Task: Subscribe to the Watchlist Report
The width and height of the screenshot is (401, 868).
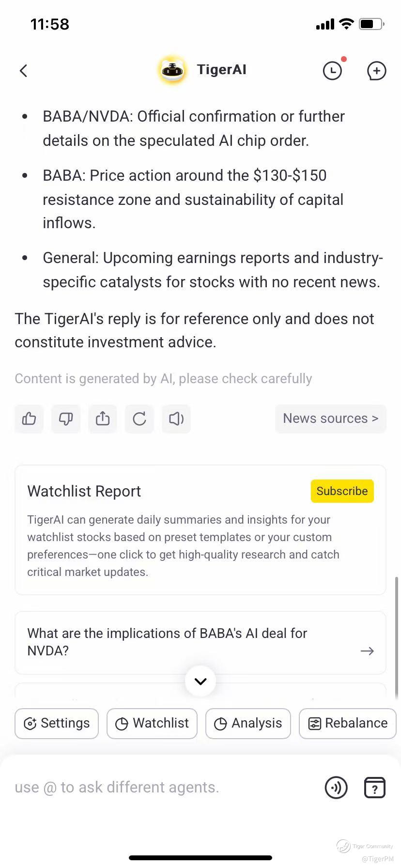Action: point(342,491)
